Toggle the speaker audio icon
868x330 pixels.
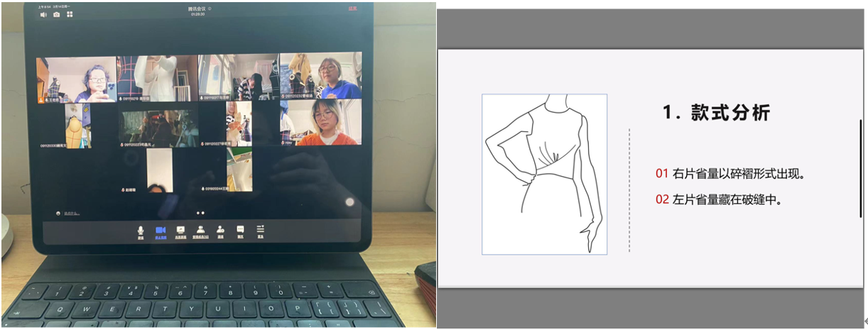click(x=43, y=14)
